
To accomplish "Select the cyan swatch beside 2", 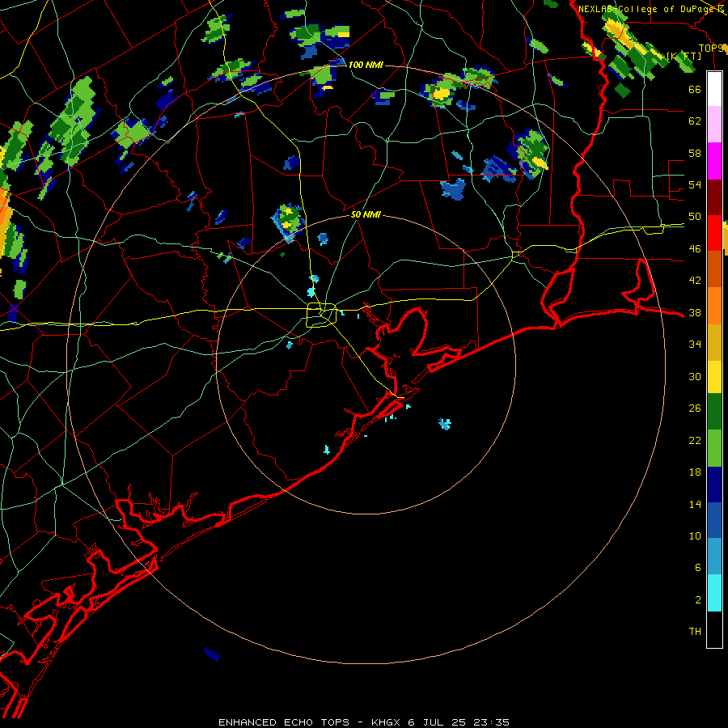I will (x=714, y=593).
